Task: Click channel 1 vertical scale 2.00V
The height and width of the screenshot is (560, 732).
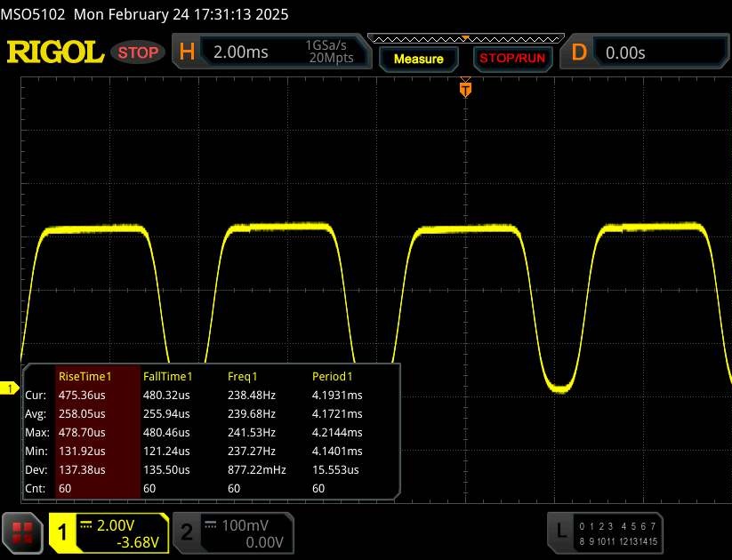Action: tap(116, 525)
